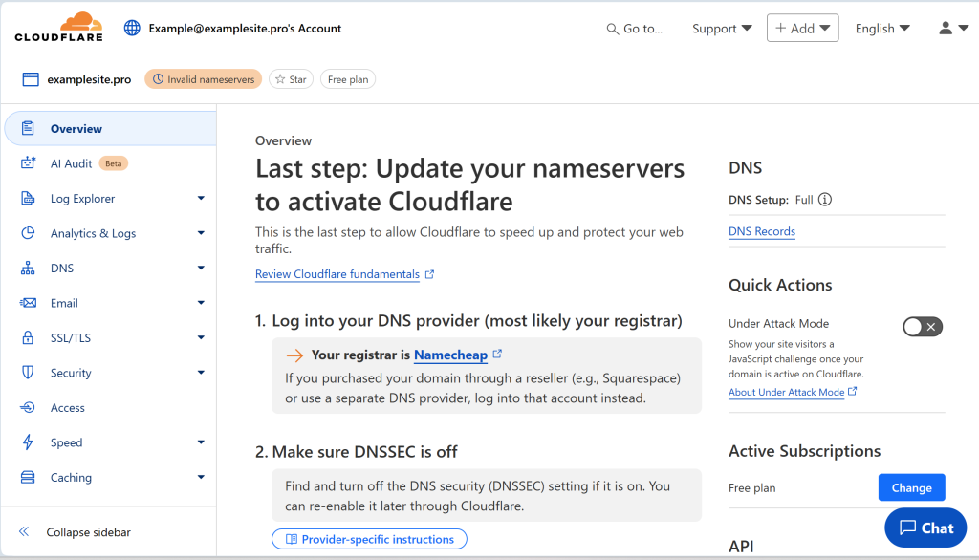The height and width of the screenshot is (560, 979).
Task: Click the browser window icon beside examplesite.pro
Action: click(x=31, y=79)
